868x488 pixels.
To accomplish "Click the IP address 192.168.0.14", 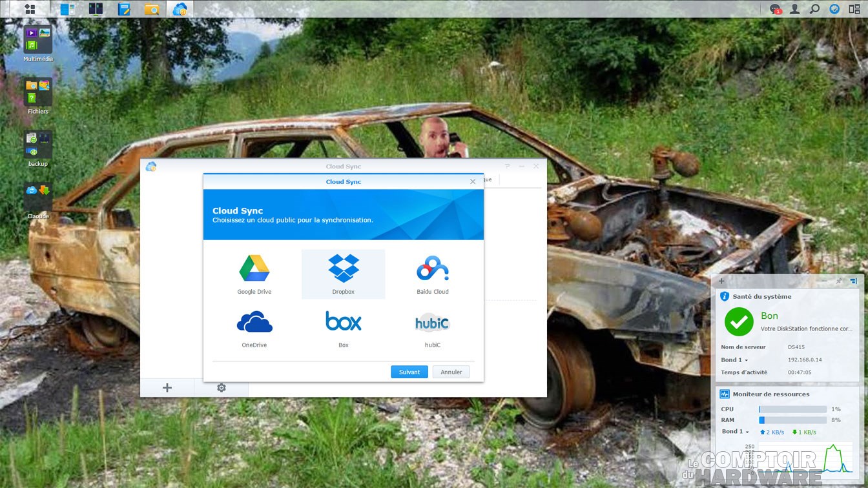I will (805, 360).
